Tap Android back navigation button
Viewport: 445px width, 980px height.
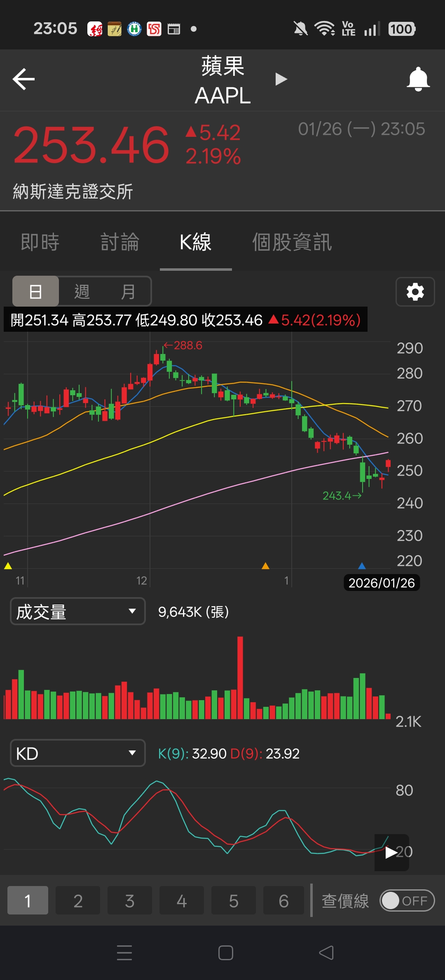326,953
